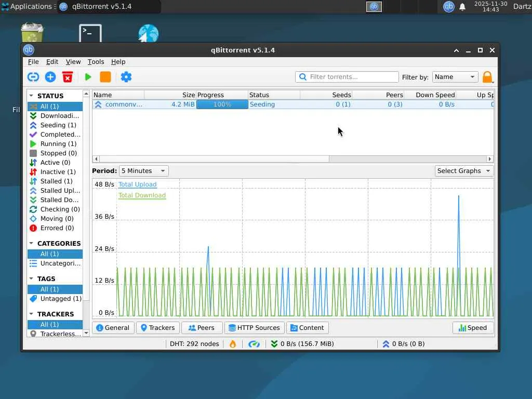Sort by the Seeds column header
Screen dimensions: 532x399
[326, 95]
